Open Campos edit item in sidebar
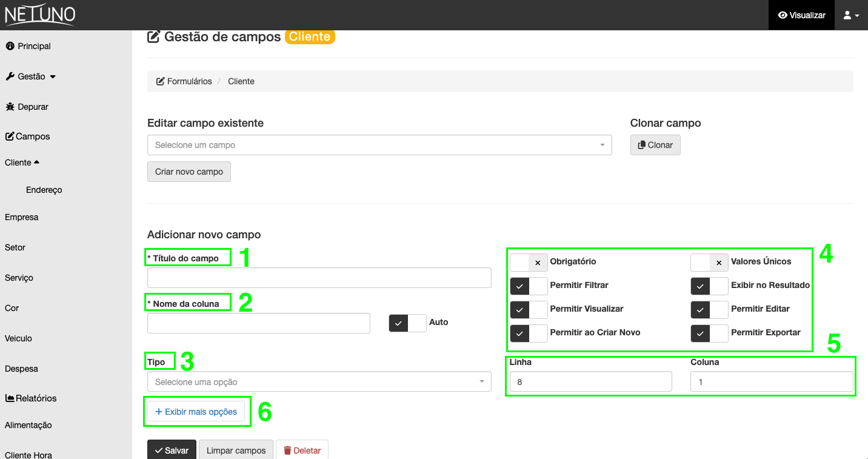 tap(28, 136)
